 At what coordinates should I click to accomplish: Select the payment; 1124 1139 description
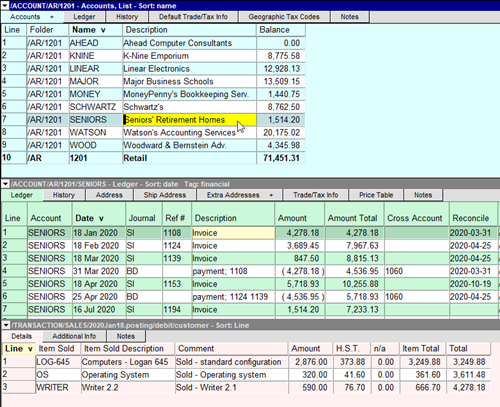click(233, 297)
